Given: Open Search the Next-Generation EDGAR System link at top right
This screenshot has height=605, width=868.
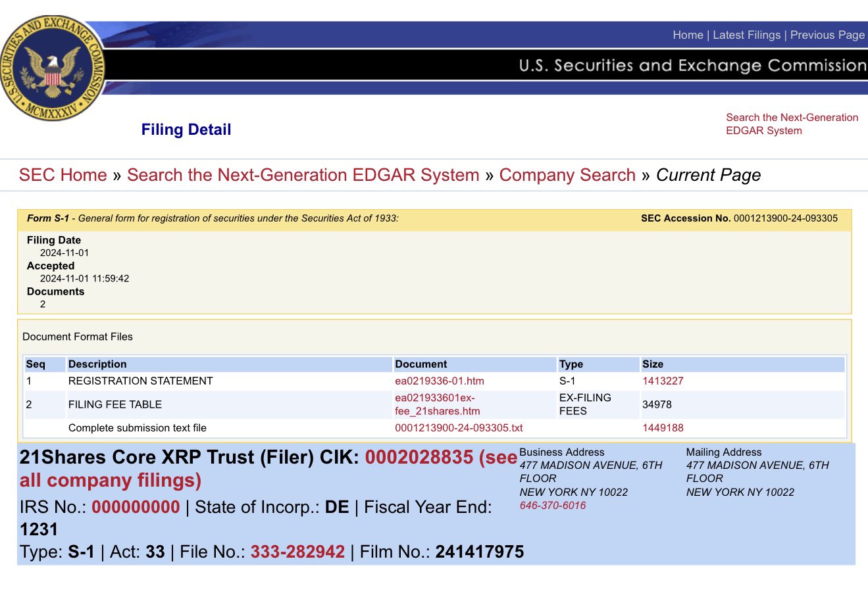Looking at the screenshot, I should tap(792, 124).
